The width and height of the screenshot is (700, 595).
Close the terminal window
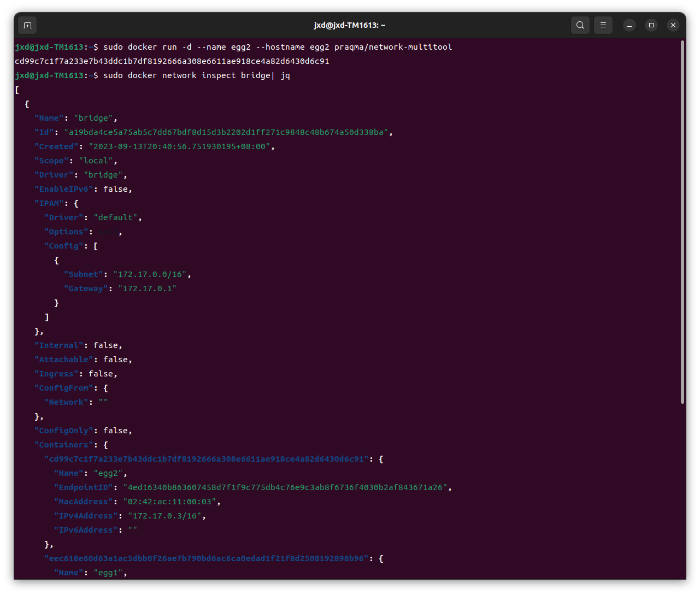click(x=673, y=25)
